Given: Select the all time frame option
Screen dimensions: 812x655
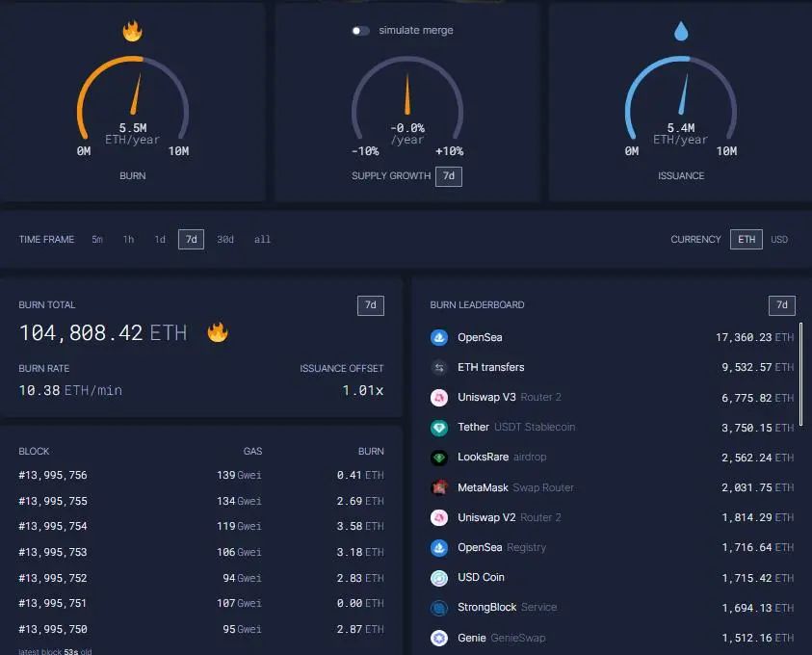Looking at the screenshot, I should click(x=262, y=239).
